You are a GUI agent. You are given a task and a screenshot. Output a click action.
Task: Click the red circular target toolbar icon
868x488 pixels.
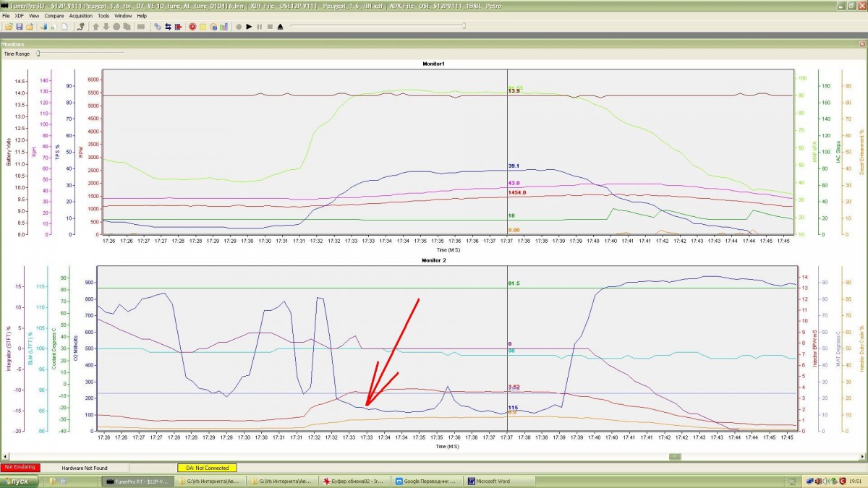click(192, 27)
